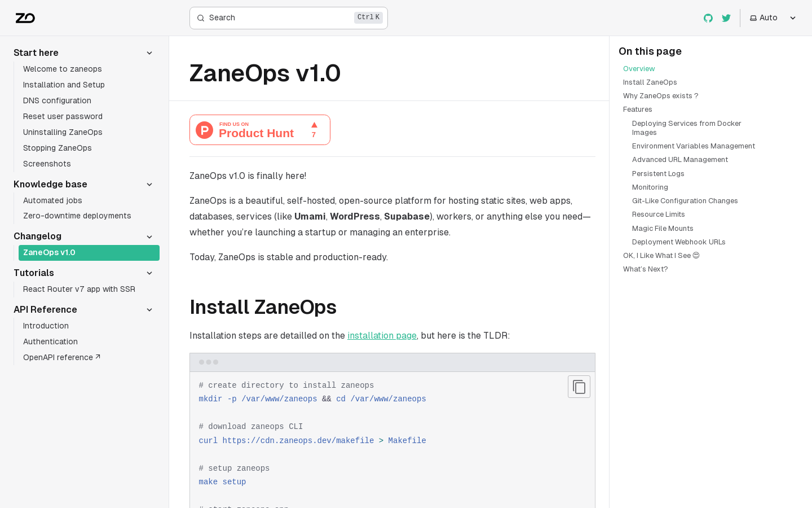Jump to Install ZaneOps outline entry
The image size is (812, 508).
[x=650, y=82]
